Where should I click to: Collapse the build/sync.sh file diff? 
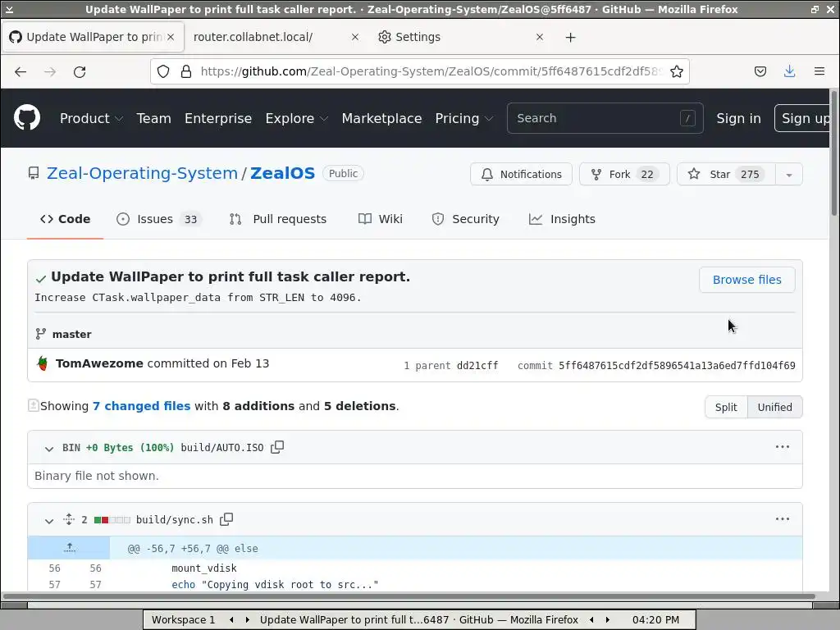pyautogui.click(x=48, y=520)
